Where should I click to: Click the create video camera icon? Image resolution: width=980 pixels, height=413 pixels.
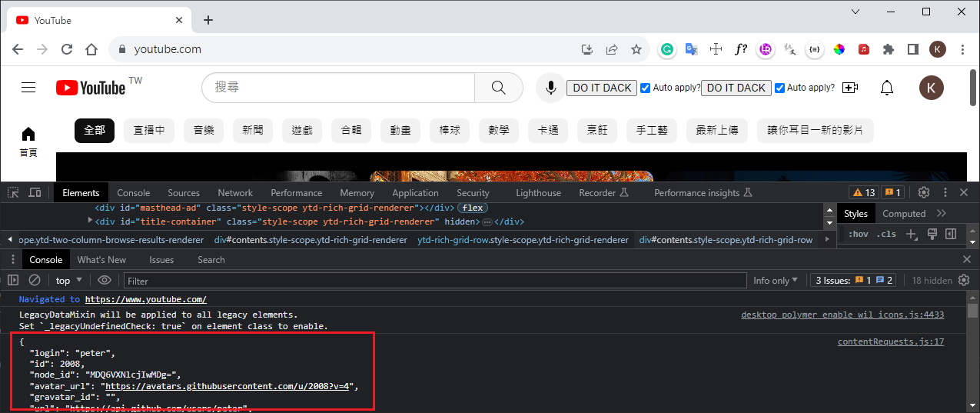click(849, 88)
